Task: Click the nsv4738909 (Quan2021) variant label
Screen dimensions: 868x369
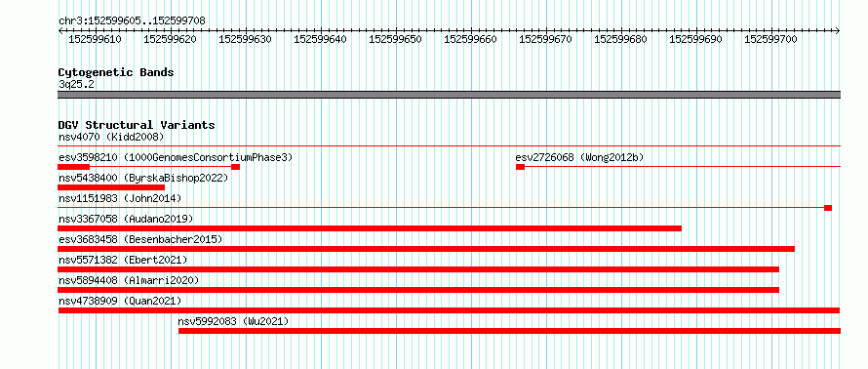Action: [x=120, y=301]
